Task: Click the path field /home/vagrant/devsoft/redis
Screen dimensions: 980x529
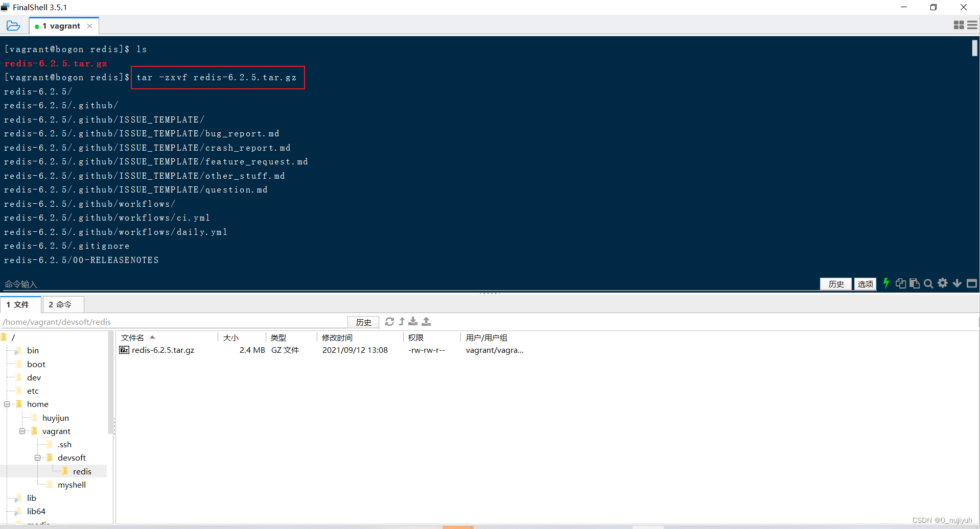Action: pos(174,322)
